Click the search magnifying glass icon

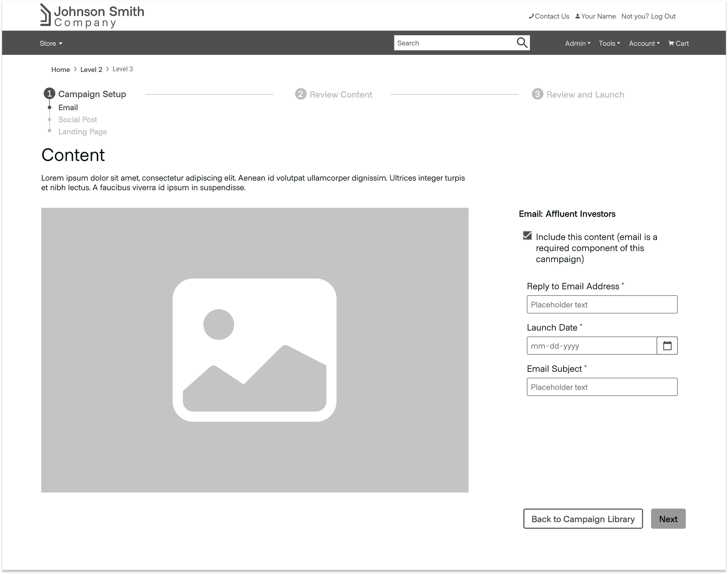coord(522,43)
